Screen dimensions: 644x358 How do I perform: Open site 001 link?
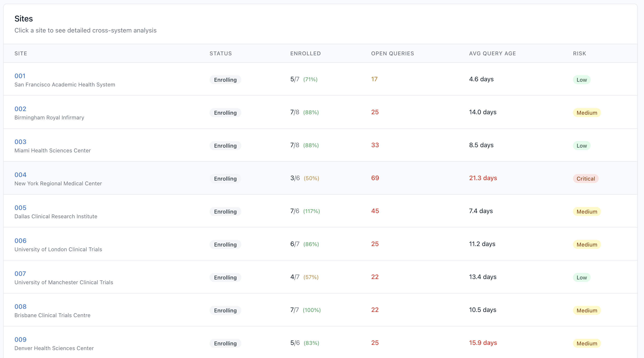coord(20,76)
